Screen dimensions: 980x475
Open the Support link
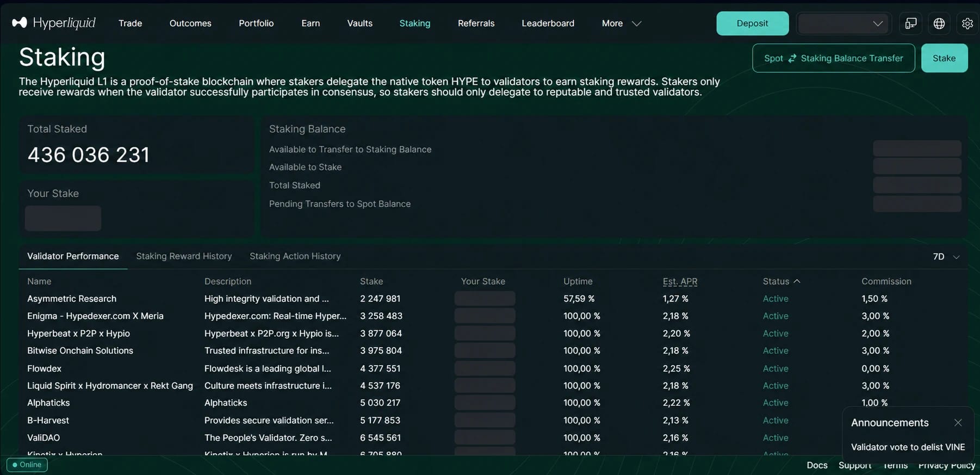pyautogui.click(x=855, y=465)
